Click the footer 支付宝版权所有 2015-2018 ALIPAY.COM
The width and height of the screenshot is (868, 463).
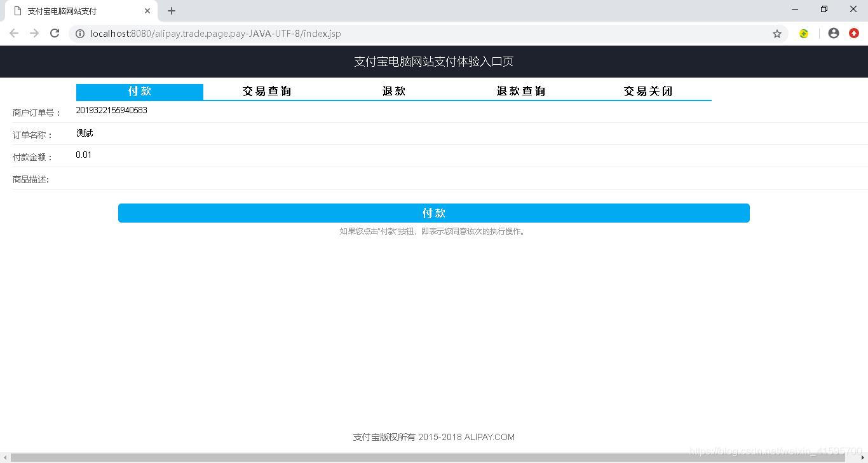[434, 437]
